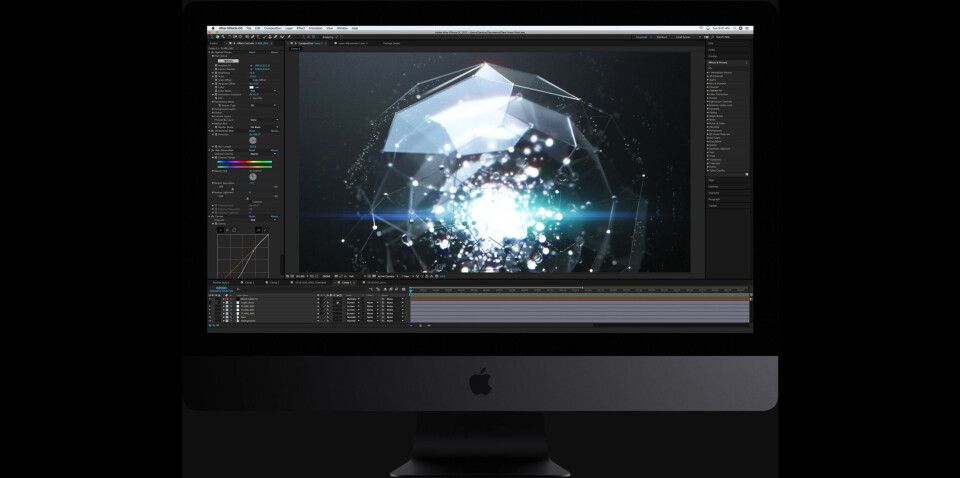
Task: Select the Zoom magnifier tool
Action: [x=223, y=37]
